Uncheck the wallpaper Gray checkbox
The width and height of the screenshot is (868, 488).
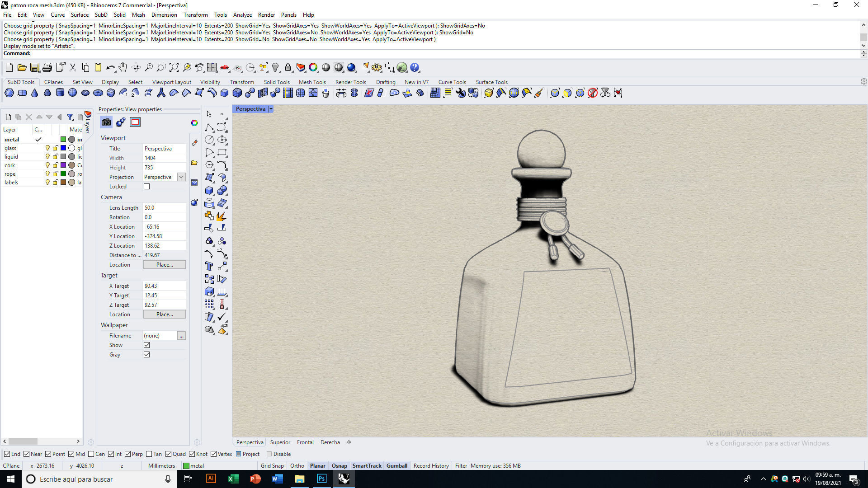146,355
